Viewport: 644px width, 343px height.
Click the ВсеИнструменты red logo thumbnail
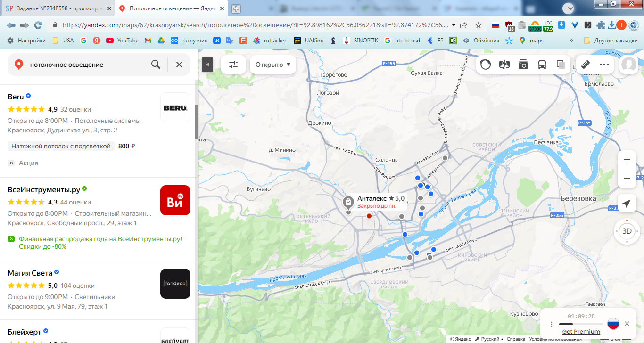click(175, 200)
